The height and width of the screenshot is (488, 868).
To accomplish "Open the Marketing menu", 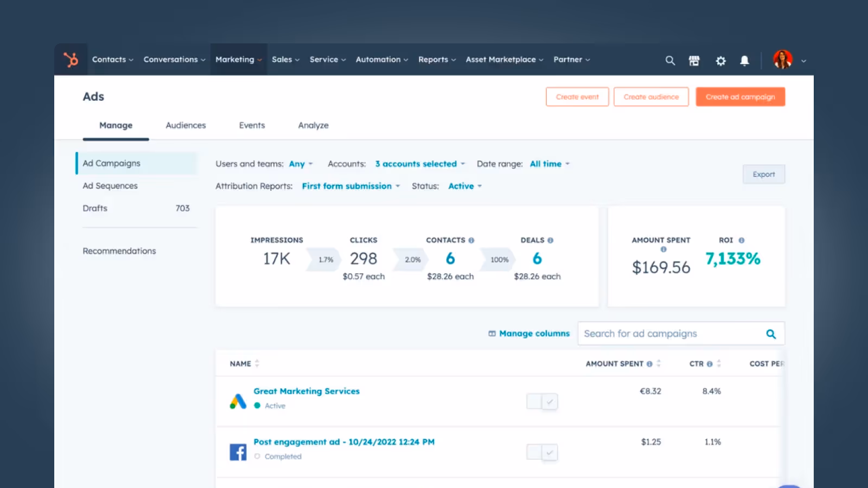I will point(239,60).
